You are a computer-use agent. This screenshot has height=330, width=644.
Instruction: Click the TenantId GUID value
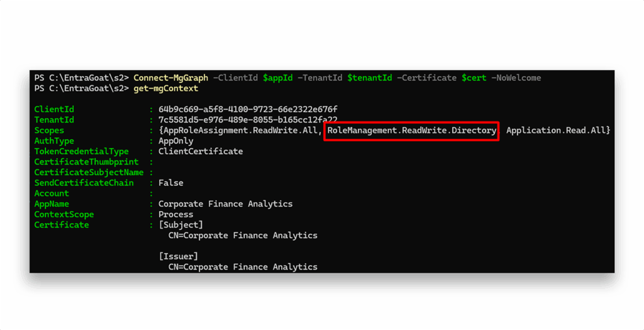248,120
